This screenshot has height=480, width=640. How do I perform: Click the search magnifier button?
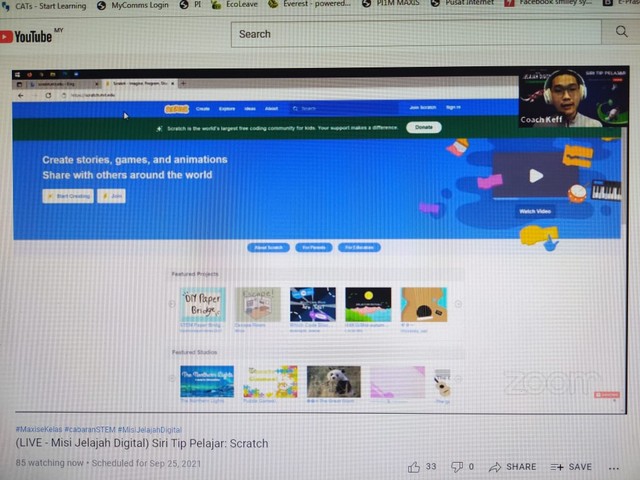(621, 33)
